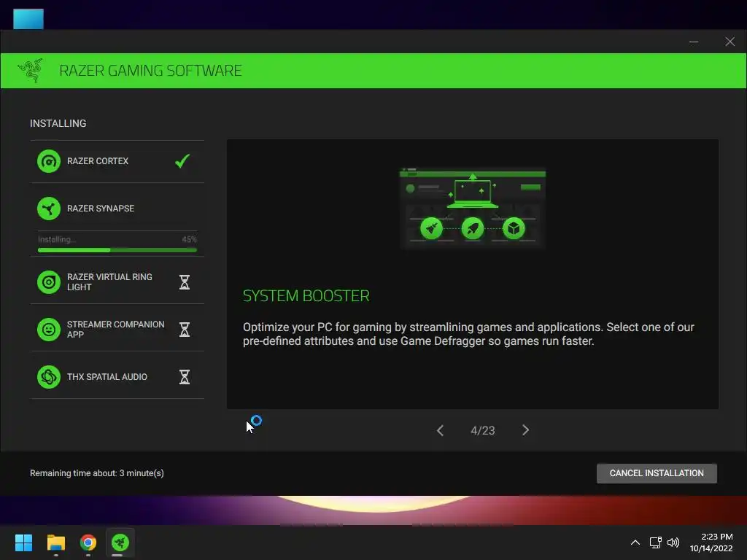This screenshot has width=747, height=560.
Task: Close the Razer installer window
Action: click(729, 42)
